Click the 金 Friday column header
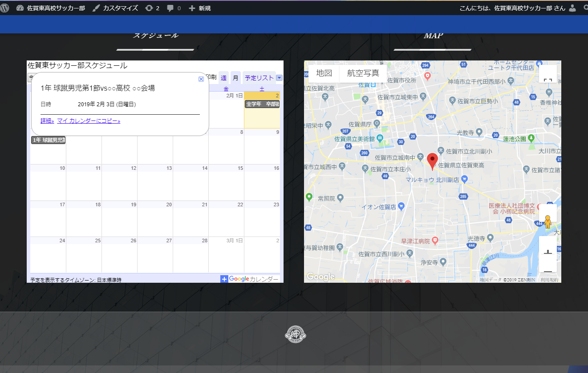 point(226,88)
